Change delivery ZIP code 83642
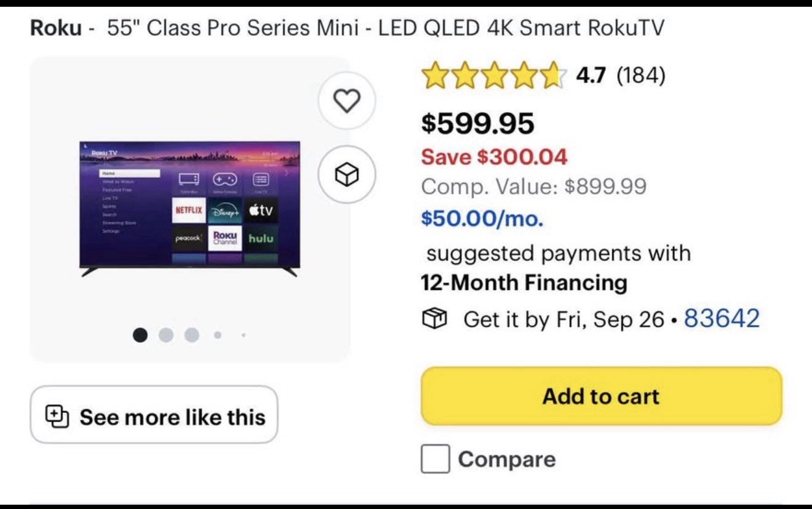This screenshot has height=509, width=812. (x=722, y=319)
